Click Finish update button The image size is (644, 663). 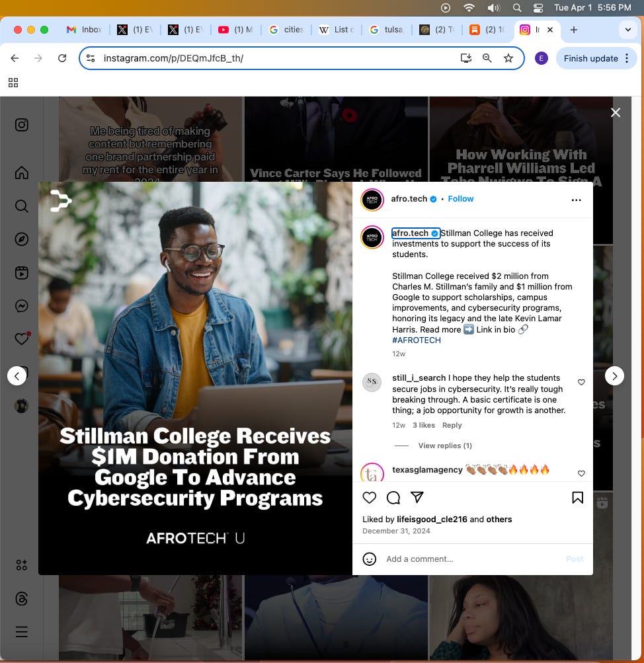click(590, 58)
